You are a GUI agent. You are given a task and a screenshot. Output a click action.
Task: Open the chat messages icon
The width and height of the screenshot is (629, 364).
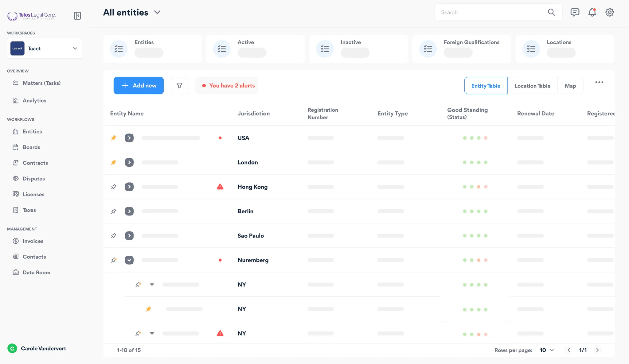(x=575, y=12)
